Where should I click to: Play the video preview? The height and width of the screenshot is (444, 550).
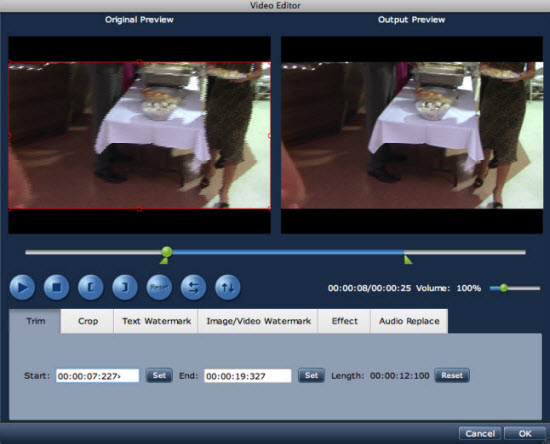22,288
